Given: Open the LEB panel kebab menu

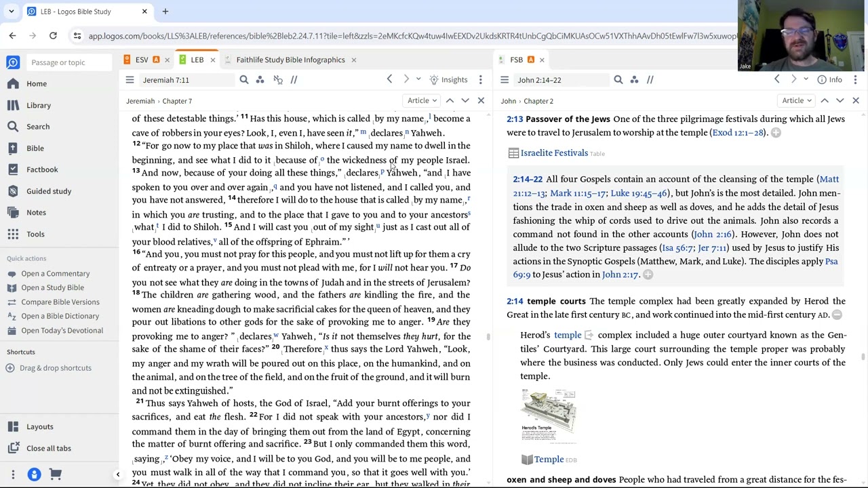Looking at the screenshot, I should click(x=480, y=80).
